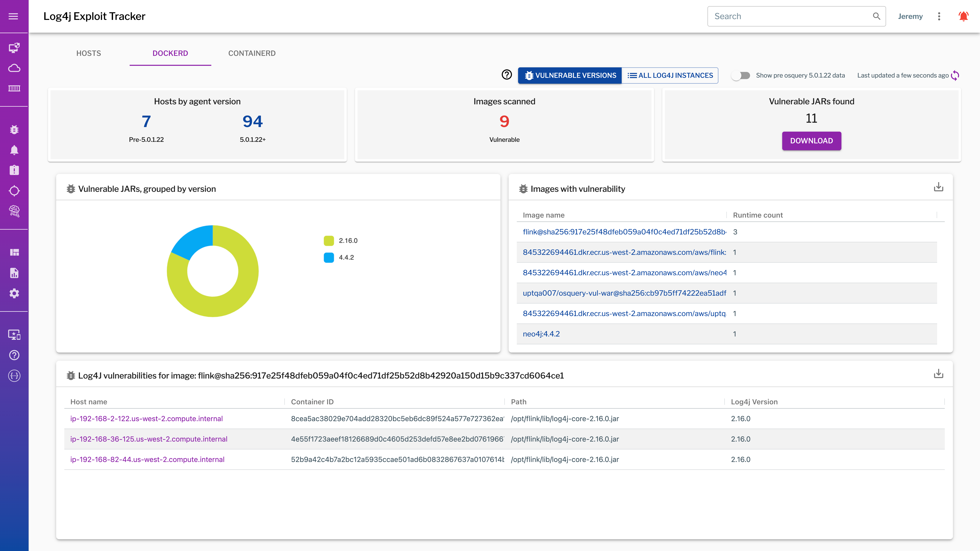Click the search magnifier icon
The height and width of the screenshot is (551, 980).
point(877,16)
